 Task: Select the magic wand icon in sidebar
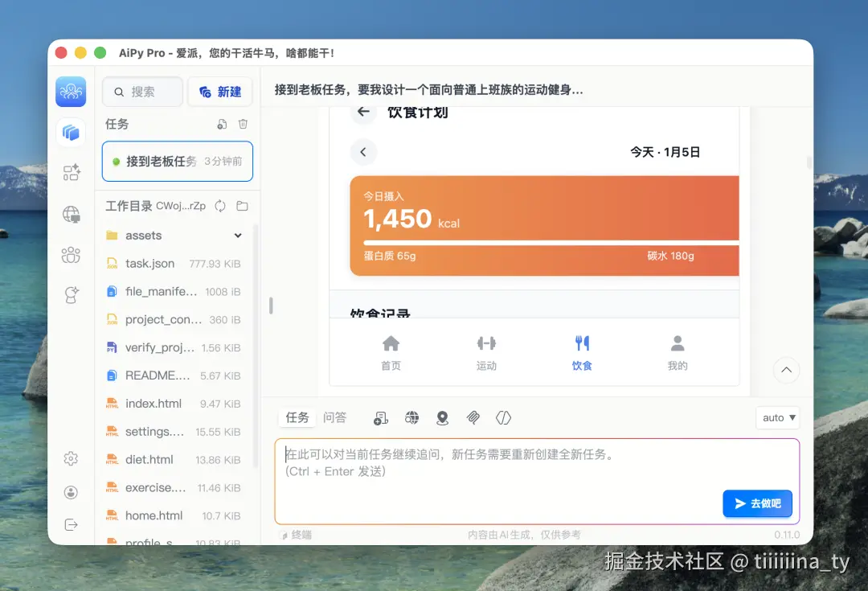71,294
